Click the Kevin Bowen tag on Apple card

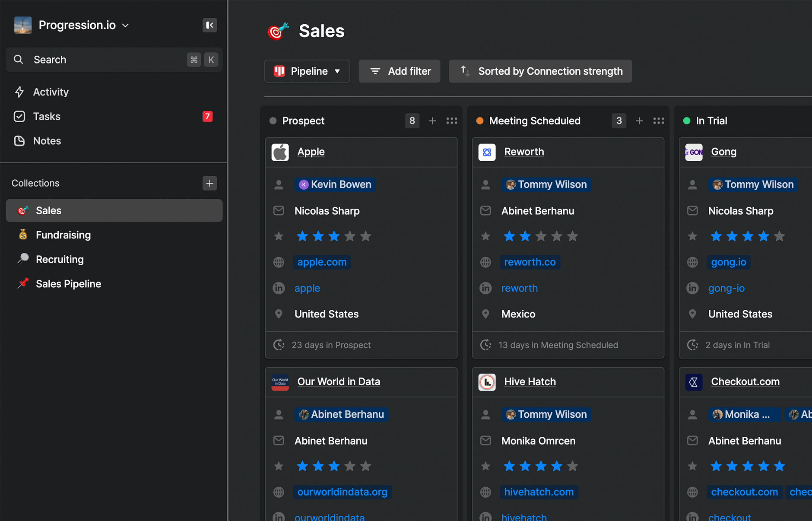tap(335, 184)
